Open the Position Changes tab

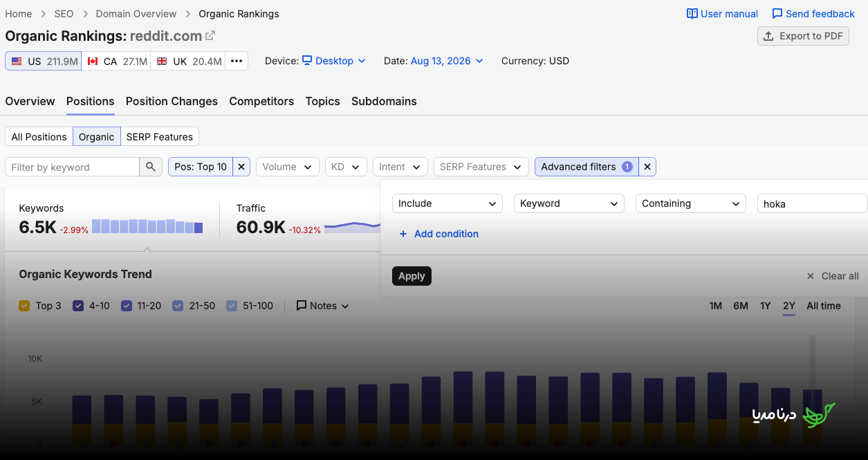172,101
